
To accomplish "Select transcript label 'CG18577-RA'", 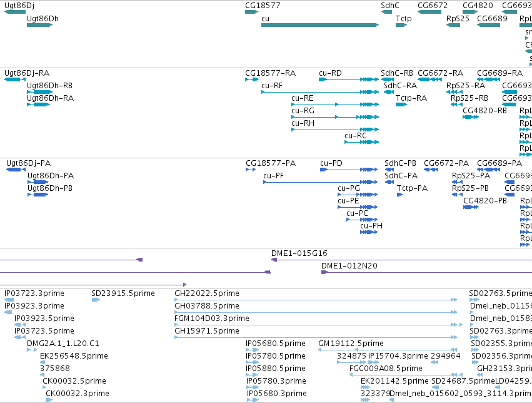I will (x=271, y=73).
